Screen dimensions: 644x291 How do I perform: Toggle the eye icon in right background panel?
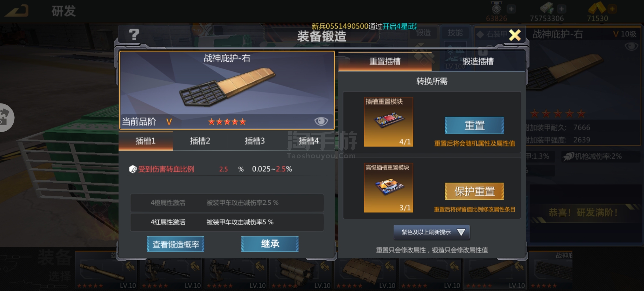point(631,46)
